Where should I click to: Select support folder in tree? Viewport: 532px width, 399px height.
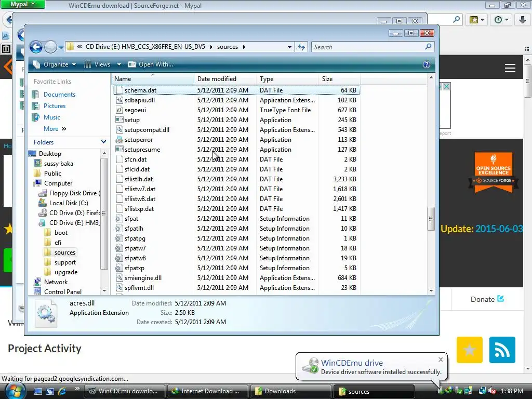(65, 262)
